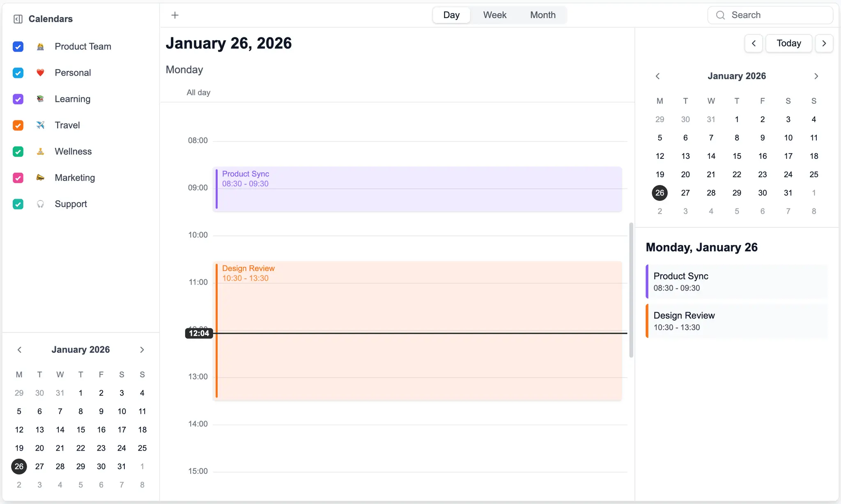
Task: Click the Wellness calendar label
Action: pos(73,151)
